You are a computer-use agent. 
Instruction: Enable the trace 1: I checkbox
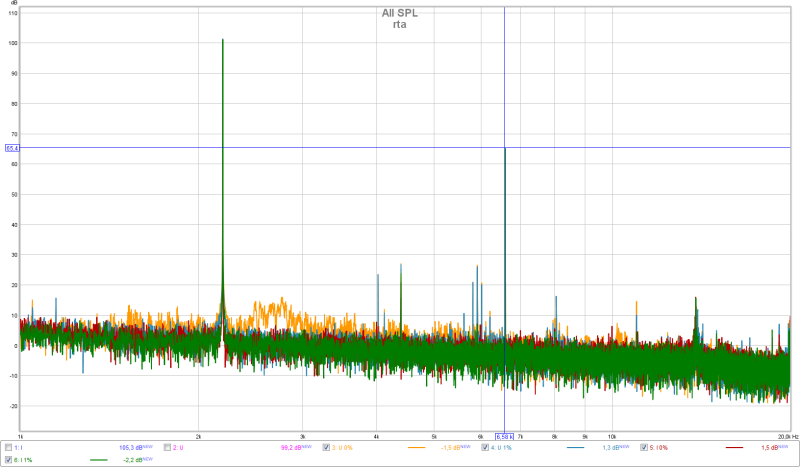click(x=9, y=447)
